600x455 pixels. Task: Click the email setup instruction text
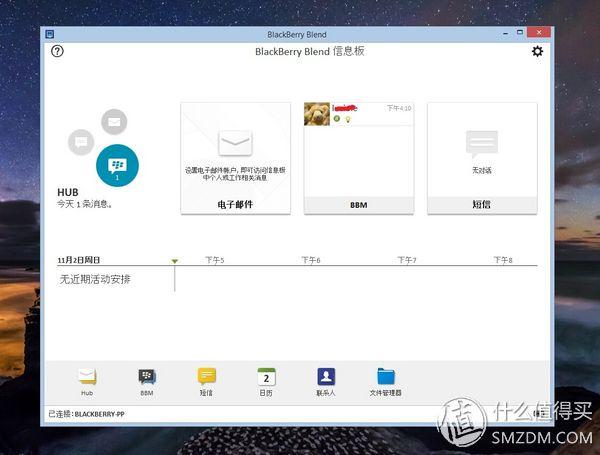(235, 174)
